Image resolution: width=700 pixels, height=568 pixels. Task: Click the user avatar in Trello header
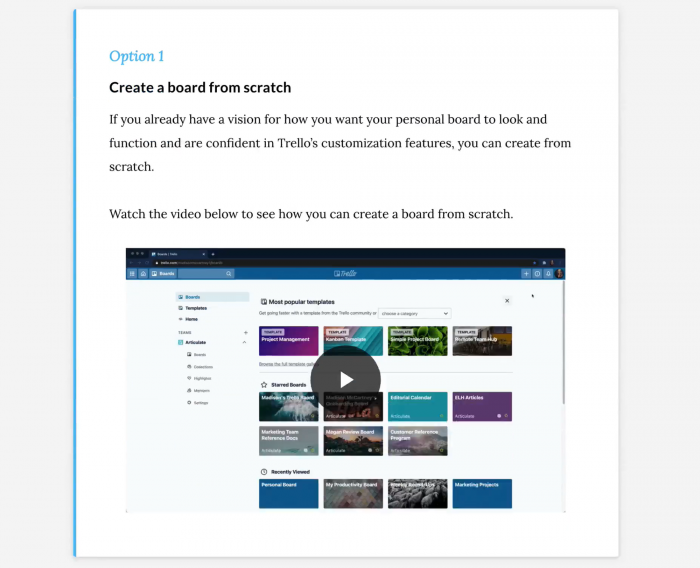point(559,274)
